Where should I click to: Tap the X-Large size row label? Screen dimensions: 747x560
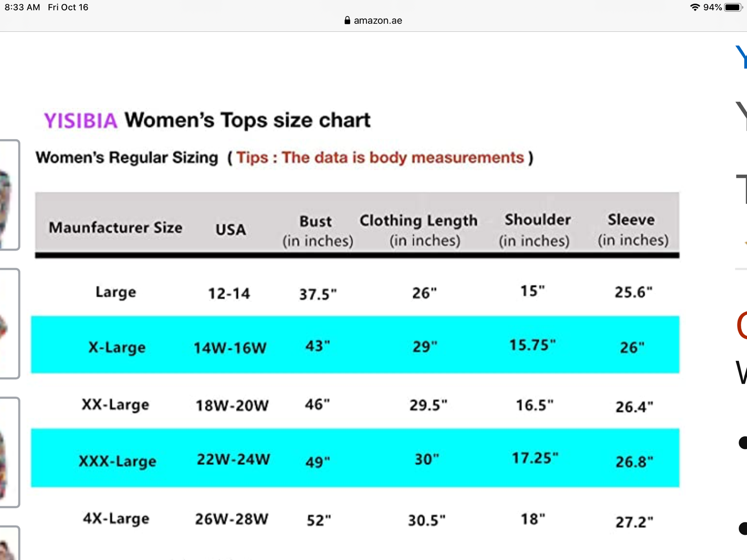[x=117, y=348]
